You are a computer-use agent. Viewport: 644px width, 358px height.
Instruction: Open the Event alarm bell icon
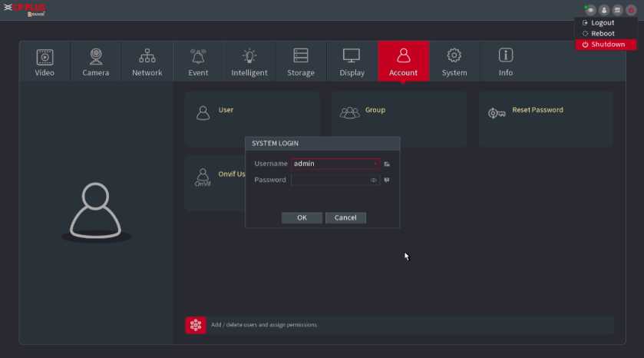pyautogui.click(x=198, y=61)
